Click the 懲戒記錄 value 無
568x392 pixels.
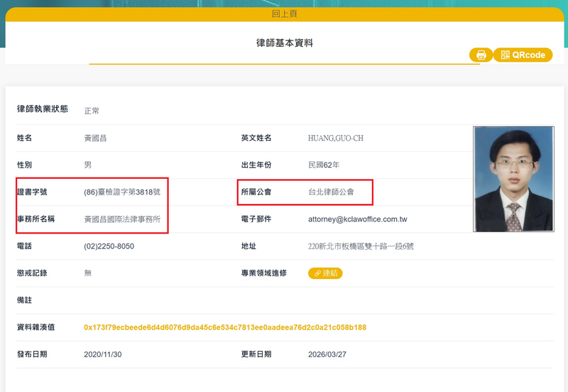pyautogui.click(x=88, y=273)
